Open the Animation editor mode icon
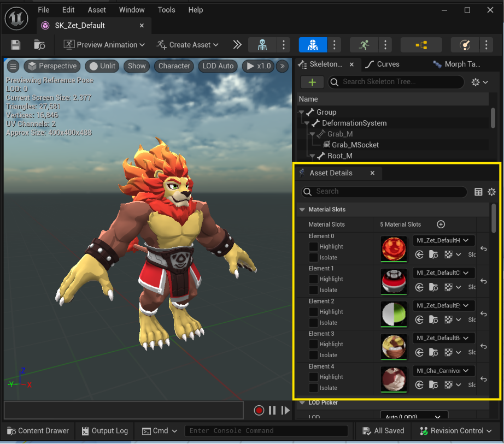Viewport: 504px width, 444px height. (364, 45)
